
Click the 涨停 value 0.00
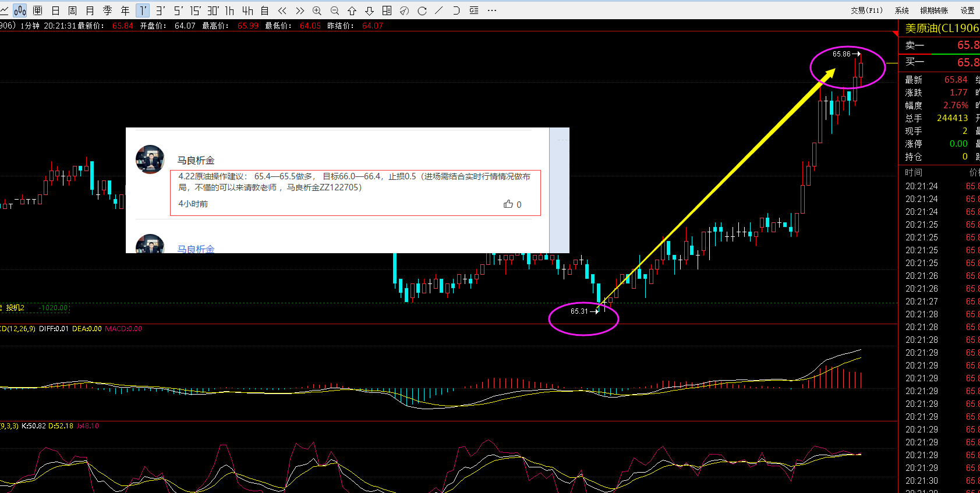[958, 144]
